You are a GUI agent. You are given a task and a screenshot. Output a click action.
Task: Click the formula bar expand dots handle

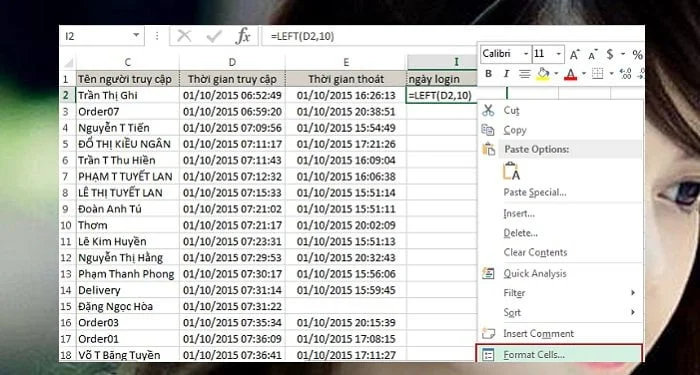[157, 36]
